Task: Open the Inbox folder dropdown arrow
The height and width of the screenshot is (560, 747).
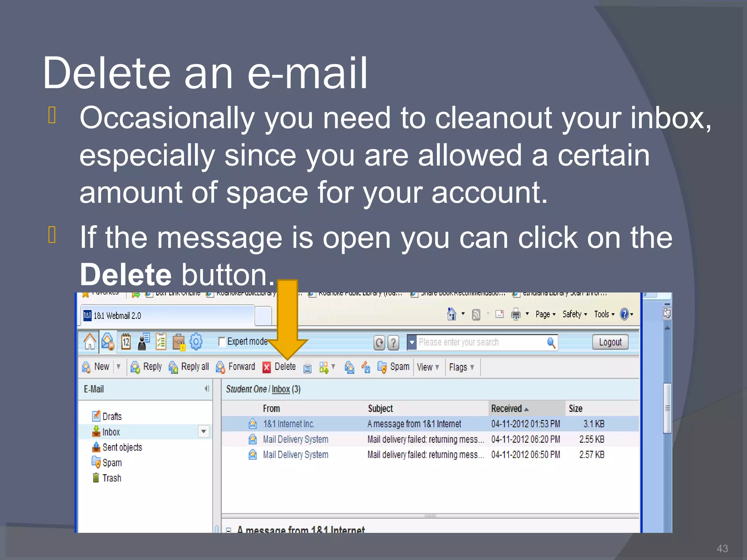Action: click(204, 432)
